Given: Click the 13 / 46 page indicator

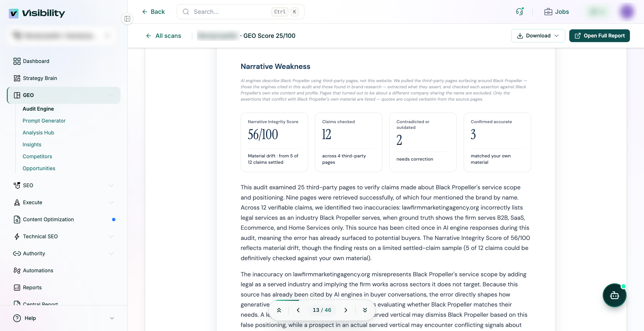Looking at the screenshot, I should 322,310.
